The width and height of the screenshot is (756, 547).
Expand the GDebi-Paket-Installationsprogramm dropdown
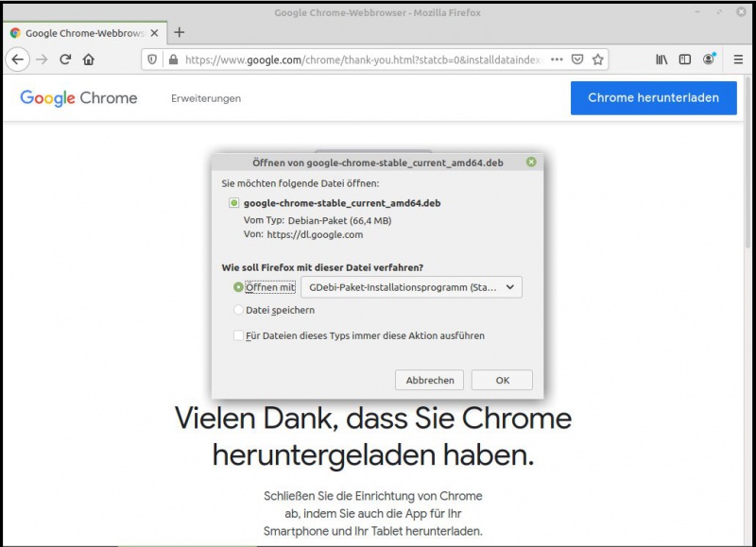click(x=411, y=287)
